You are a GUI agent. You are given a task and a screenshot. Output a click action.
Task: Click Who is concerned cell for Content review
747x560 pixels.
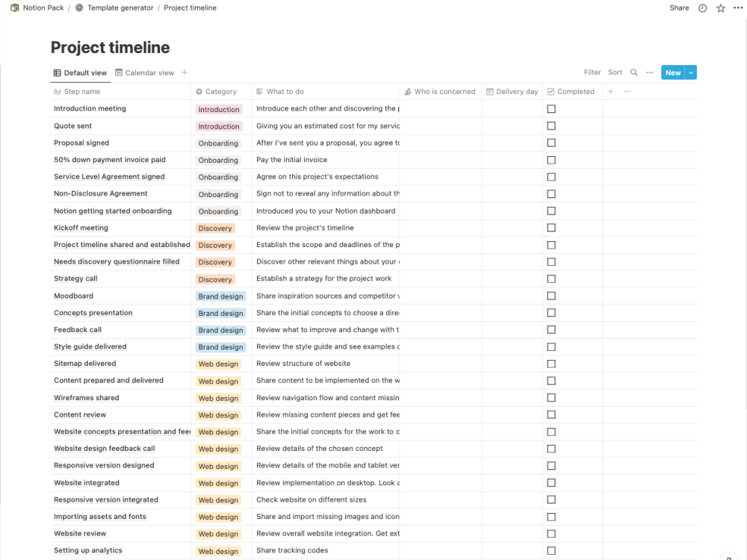pos(441,414)
